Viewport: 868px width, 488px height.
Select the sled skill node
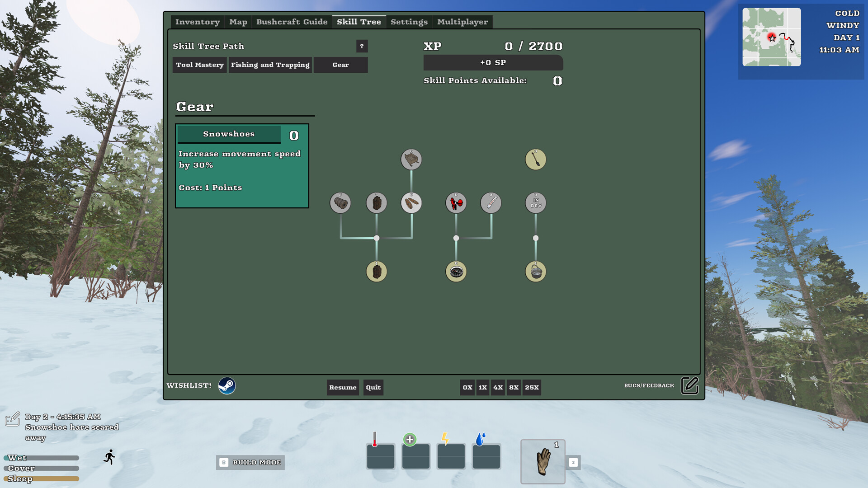[411, 160]
